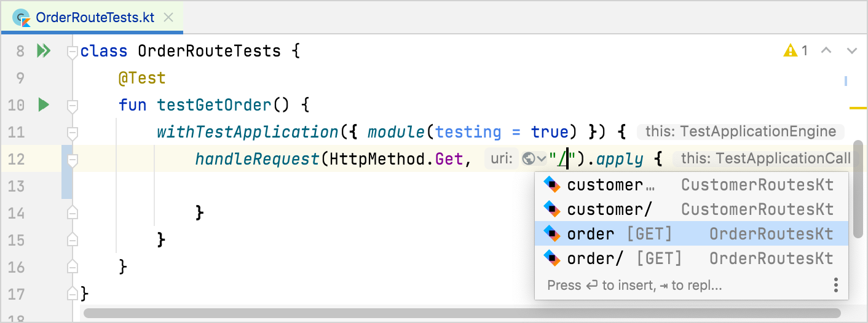Click the handleRequest function call
Screen dimensions: 868x323
click(257, 159)
